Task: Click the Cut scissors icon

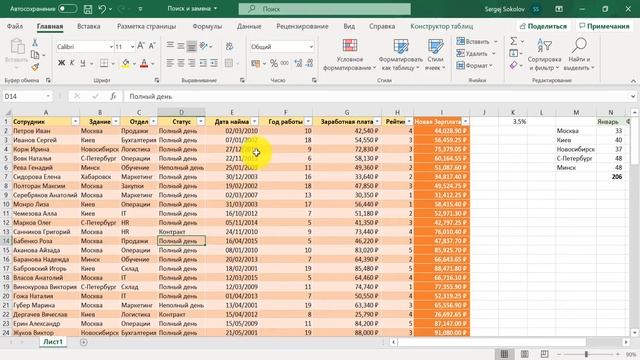Action: point(35,42)
